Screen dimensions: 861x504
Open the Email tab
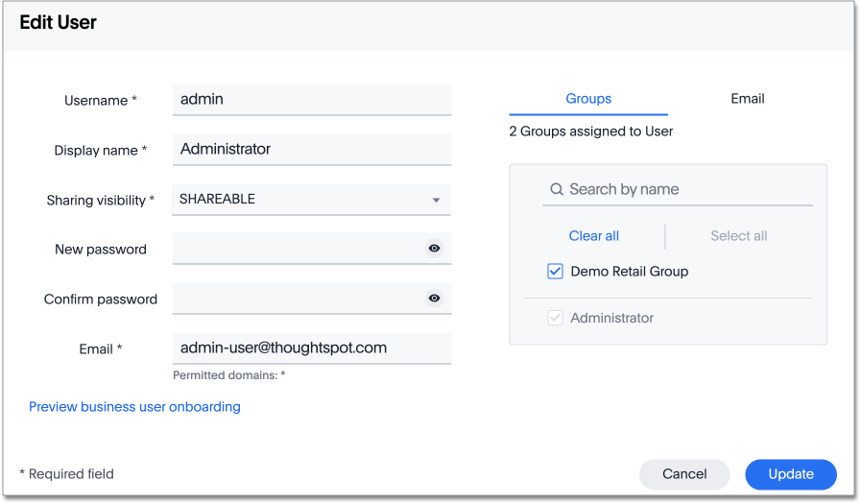pyautogui.click(x=747, y=99)
